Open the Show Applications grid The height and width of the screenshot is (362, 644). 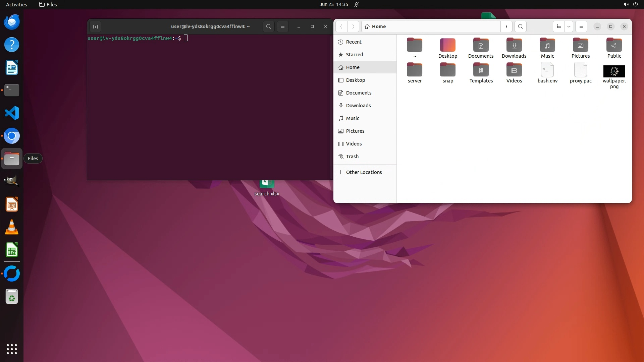pyautogui.click(x=12, y=349)
